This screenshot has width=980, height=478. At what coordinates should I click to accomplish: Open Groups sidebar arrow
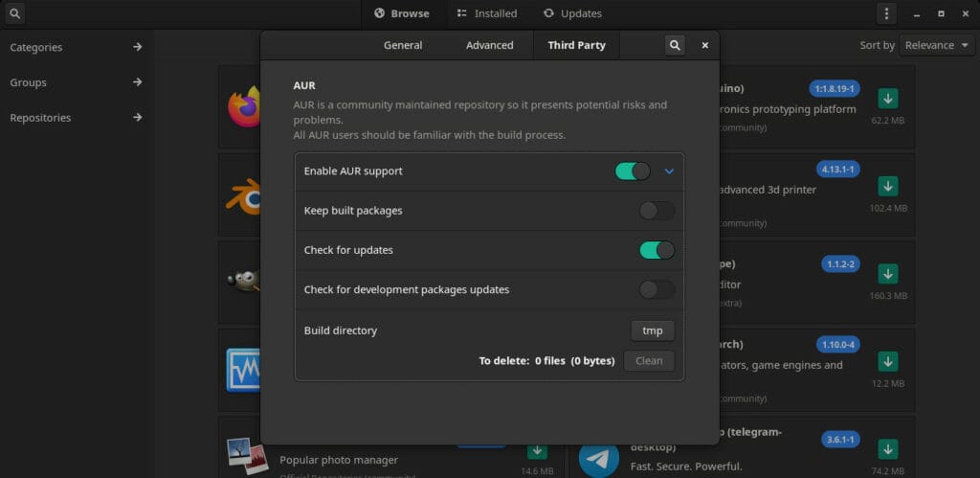coord(138,82)
